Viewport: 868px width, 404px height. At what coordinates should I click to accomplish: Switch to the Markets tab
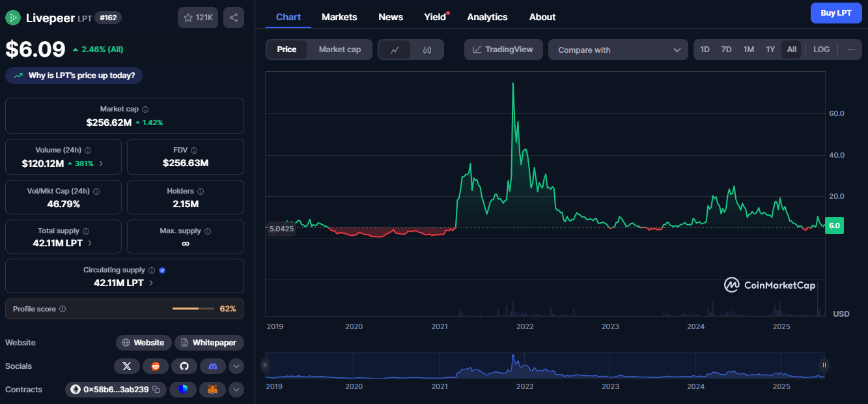339,17
